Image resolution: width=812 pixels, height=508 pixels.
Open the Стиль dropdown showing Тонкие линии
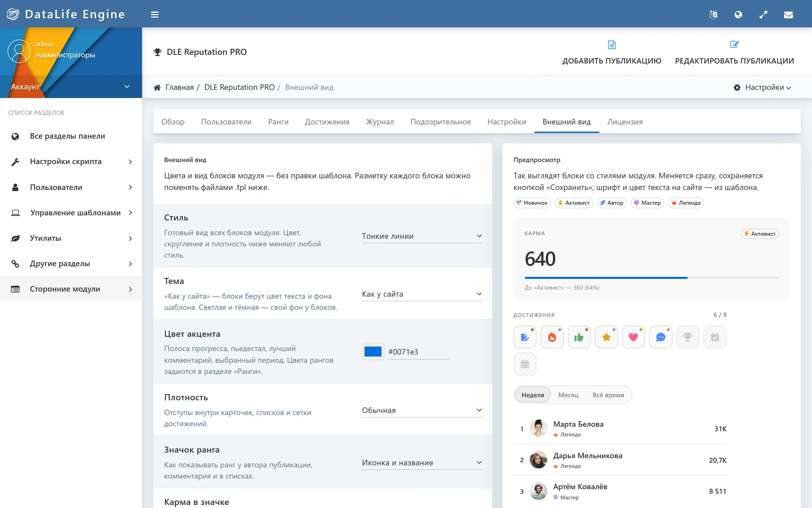pyautogui.click(x=422, y=236)
